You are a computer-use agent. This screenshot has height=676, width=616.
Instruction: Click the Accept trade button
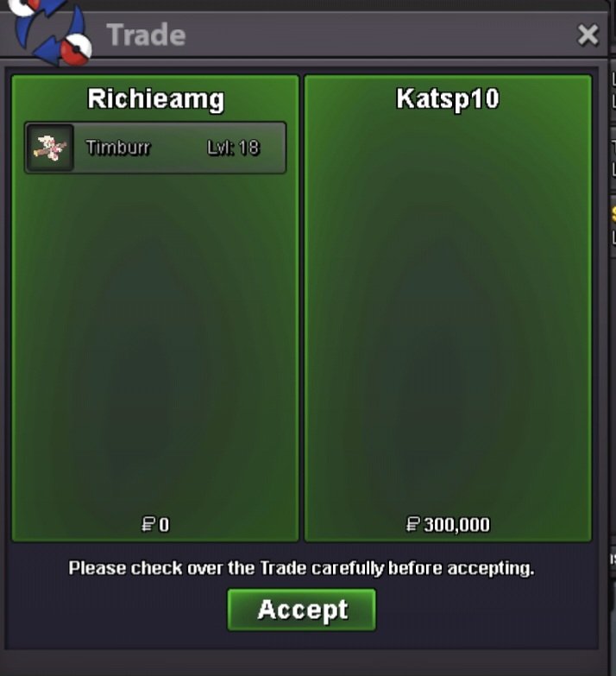tap(302, 610)
